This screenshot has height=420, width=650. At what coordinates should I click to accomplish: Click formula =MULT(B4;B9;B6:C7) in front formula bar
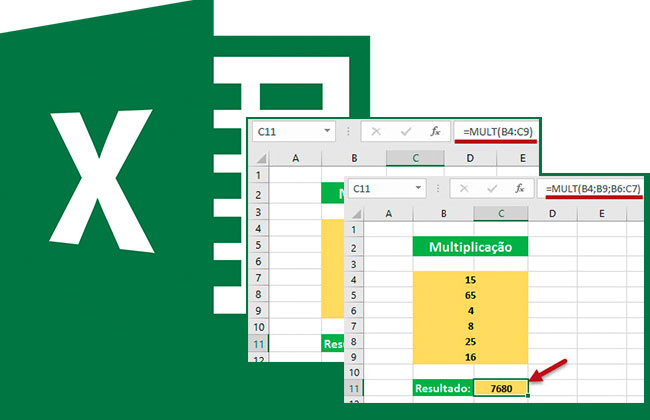593,189
